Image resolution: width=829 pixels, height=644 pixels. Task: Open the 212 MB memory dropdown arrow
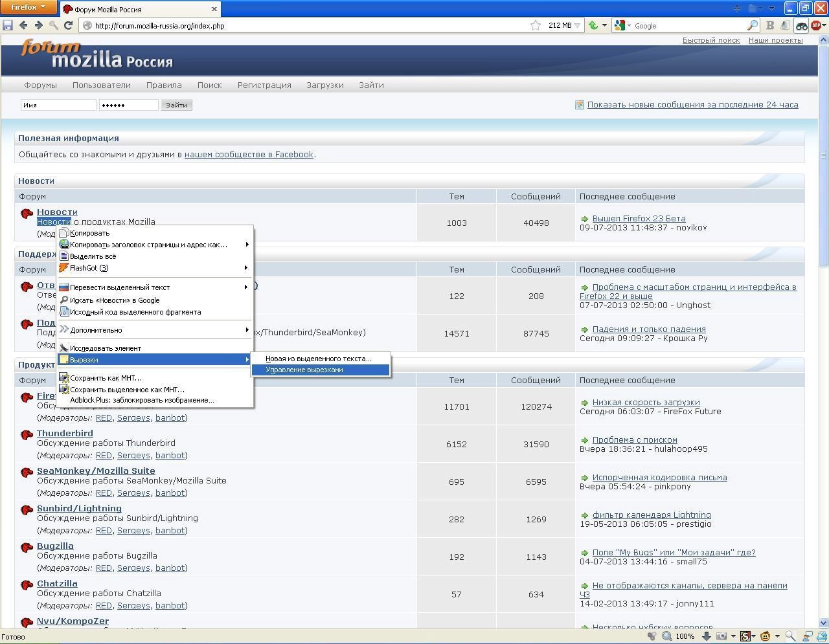click(578, 26)
